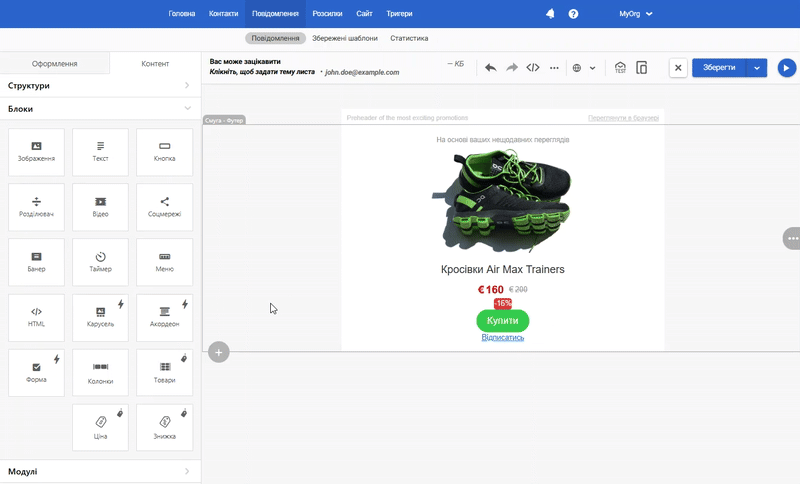Open notifications bell

[x=550, y=14]
